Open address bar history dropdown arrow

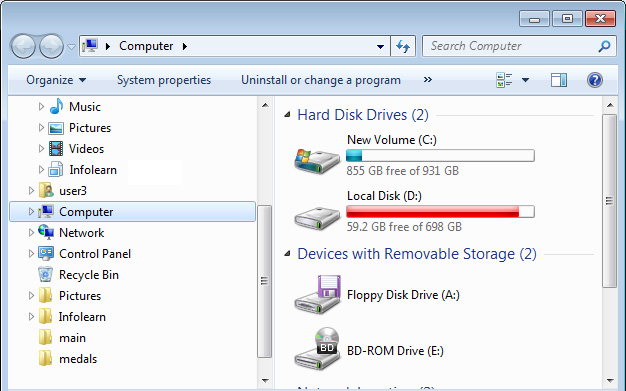380,46
